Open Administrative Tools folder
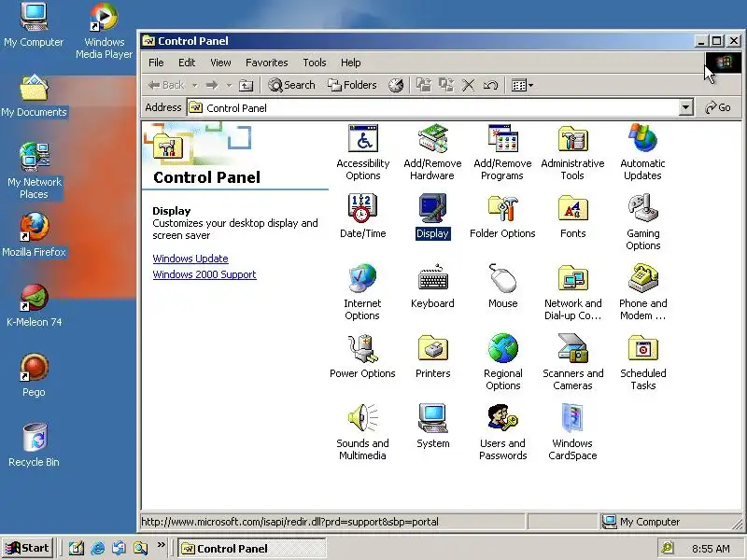 (x=572, y=152)
